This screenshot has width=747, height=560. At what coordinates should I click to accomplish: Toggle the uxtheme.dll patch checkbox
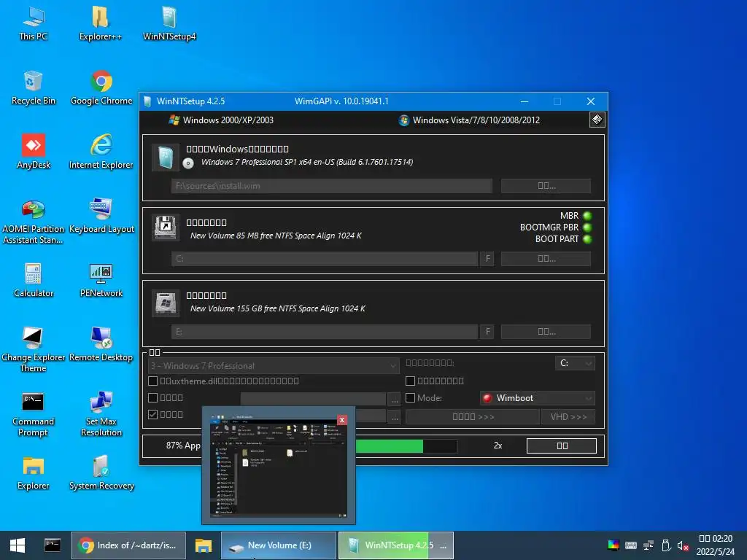click(153, 381)
